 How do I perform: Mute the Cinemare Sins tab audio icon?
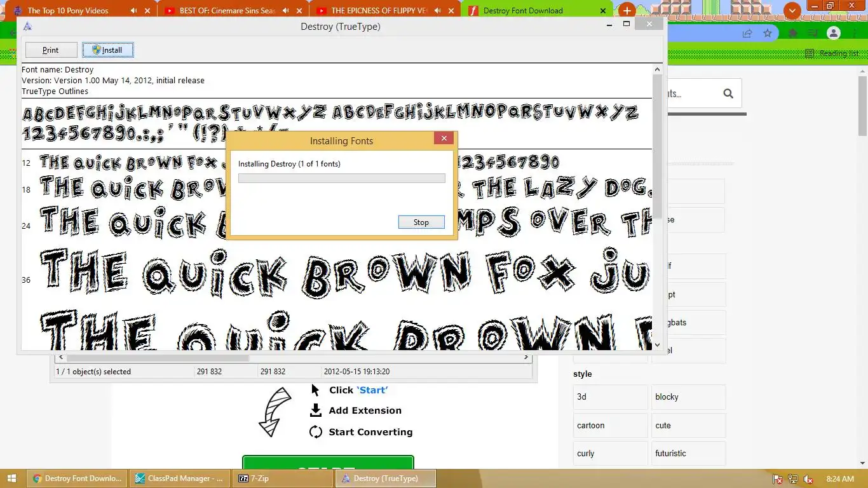click(x=285, y=11)
